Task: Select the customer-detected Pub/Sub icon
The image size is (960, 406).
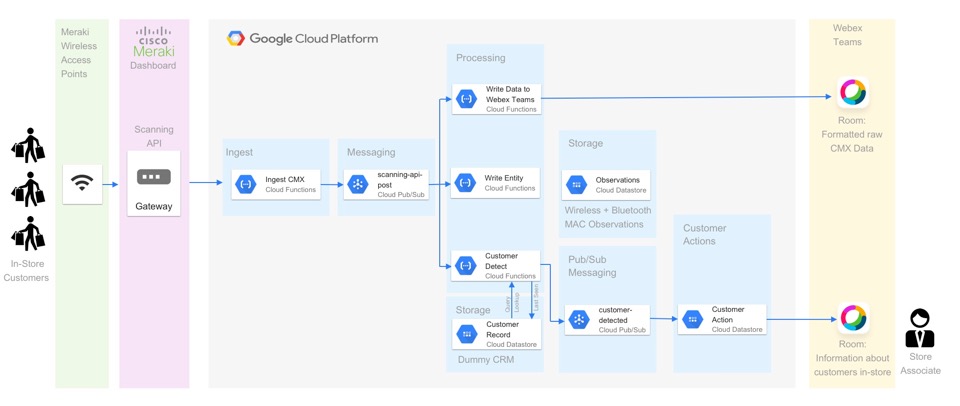Action: coord(579,320)
